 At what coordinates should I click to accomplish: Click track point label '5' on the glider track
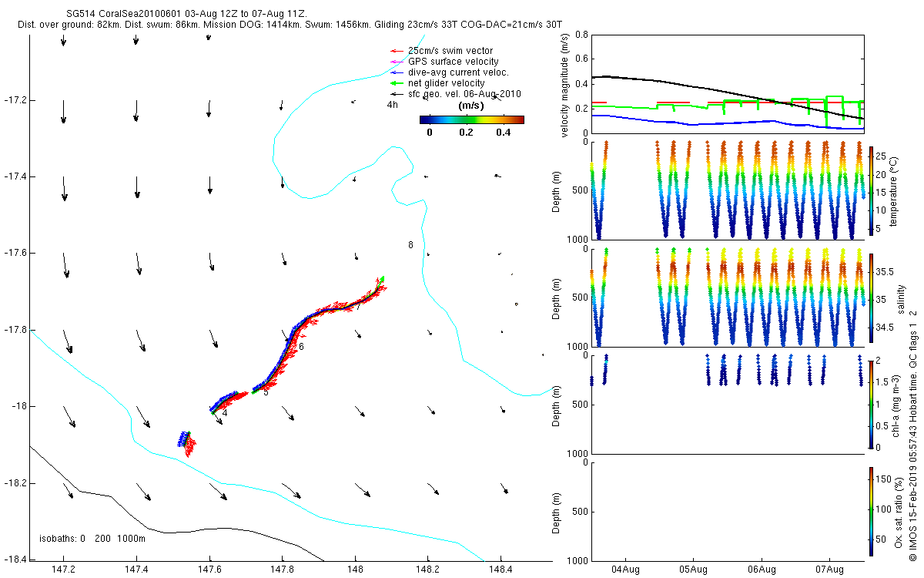pos(266,391)
